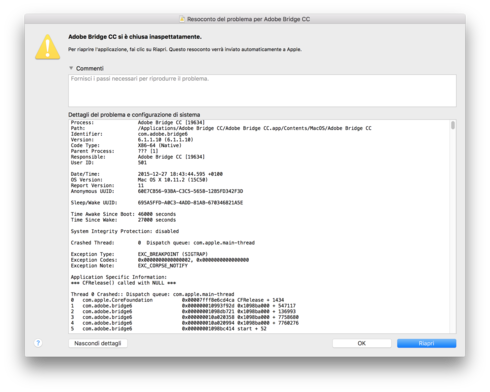The width and height of the screenshot is (490, 392).
Task: Click the Riapri button
Action: pos(426,343)
